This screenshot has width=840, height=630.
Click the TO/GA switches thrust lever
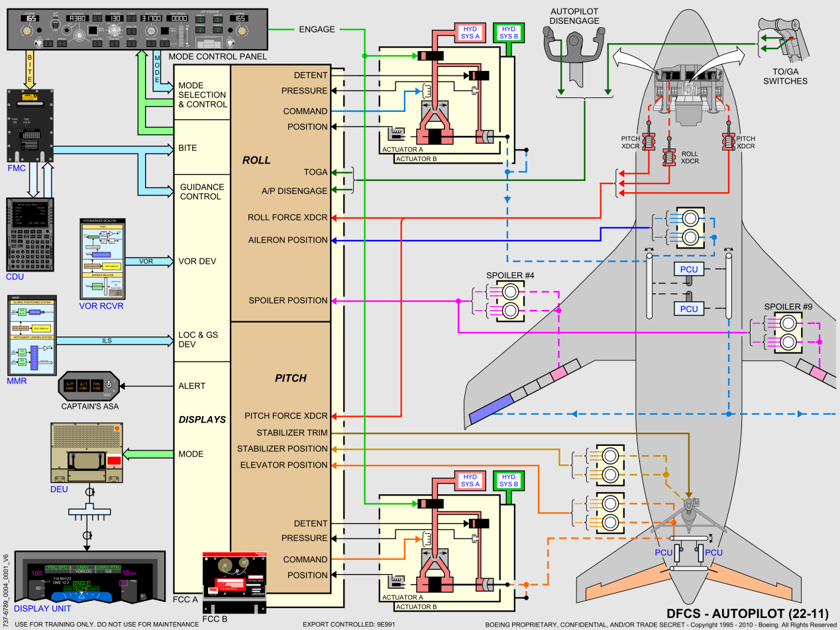[784, 42]
